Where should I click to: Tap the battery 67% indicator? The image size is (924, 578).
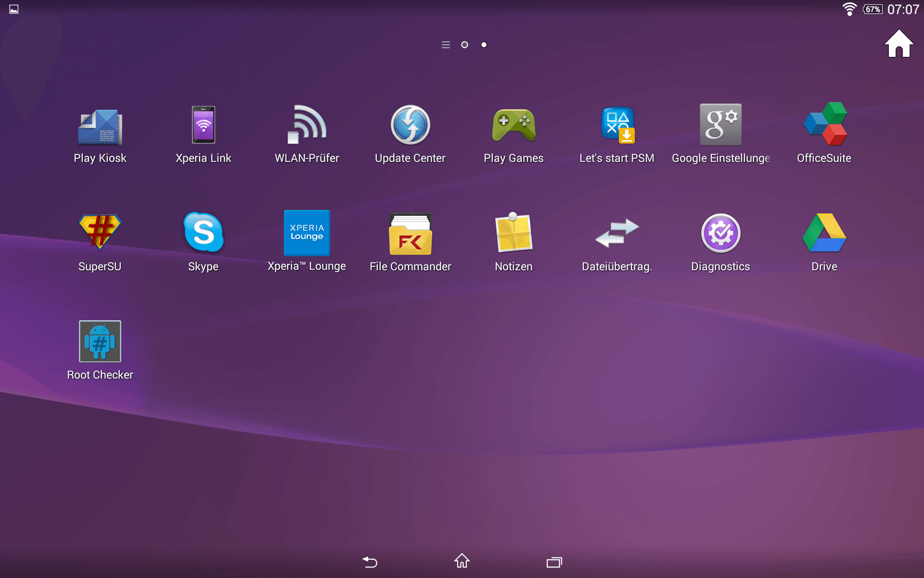873,9
